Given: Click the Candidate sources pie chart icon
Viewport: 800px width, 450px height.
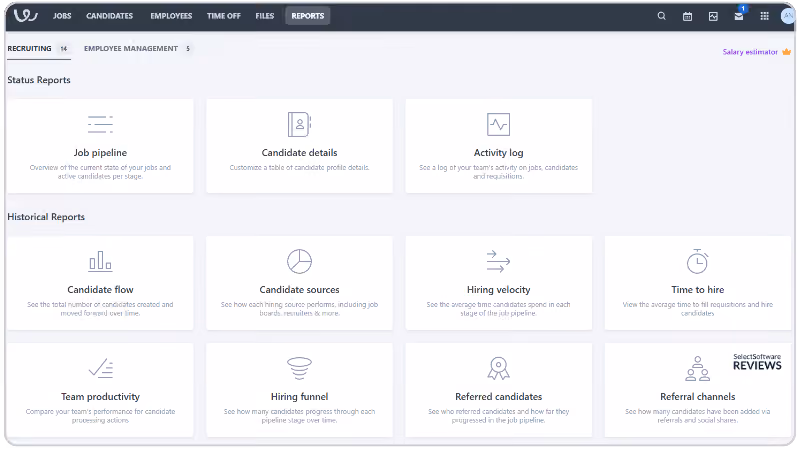Looking at the screenshot, I should [299, 261].
